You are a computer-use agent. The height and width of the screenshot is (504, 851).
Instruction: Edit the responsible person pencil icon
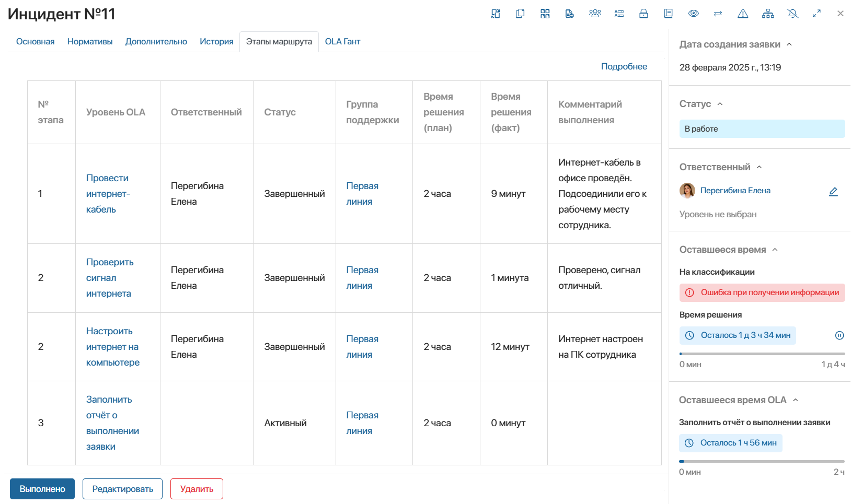833,192
